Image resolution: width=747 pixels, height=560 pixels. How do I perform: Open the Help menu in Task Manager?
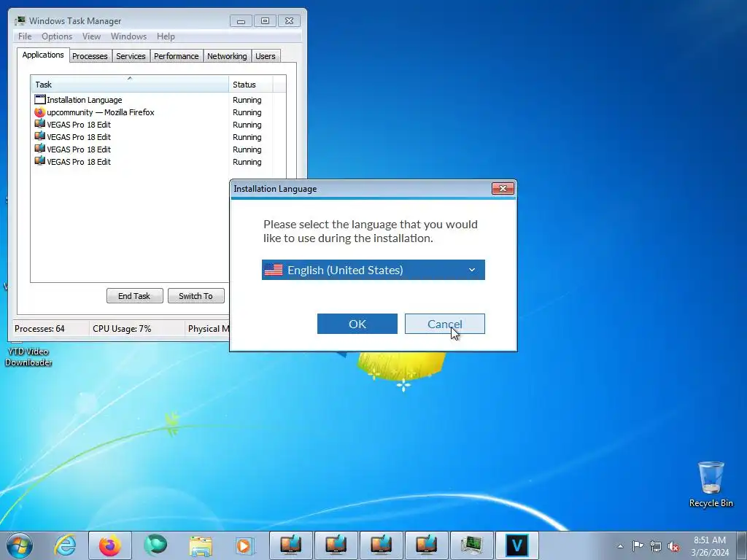(166, 36)
